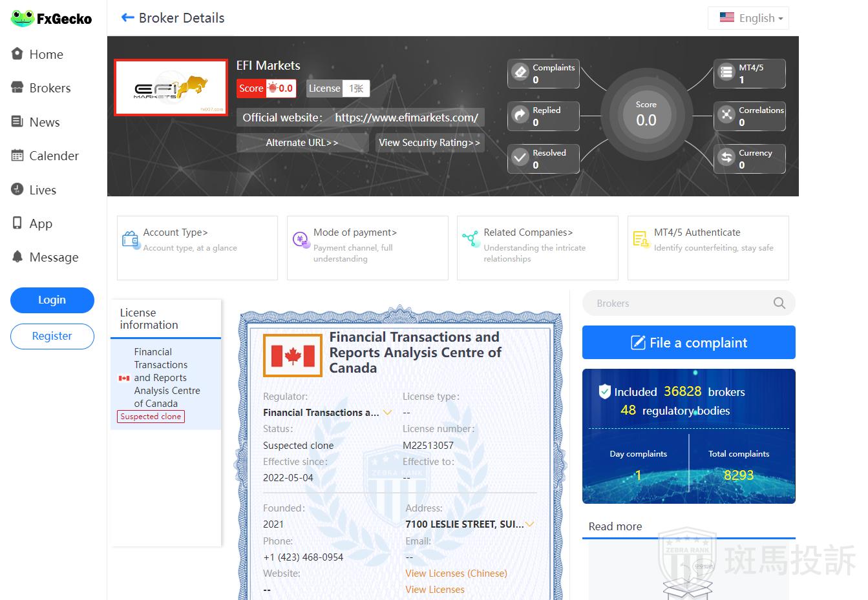The height and width of the screenshot is (600, 868).
Task: Open the View Licenses (Chinese) link
Action: tap(456, 574)
